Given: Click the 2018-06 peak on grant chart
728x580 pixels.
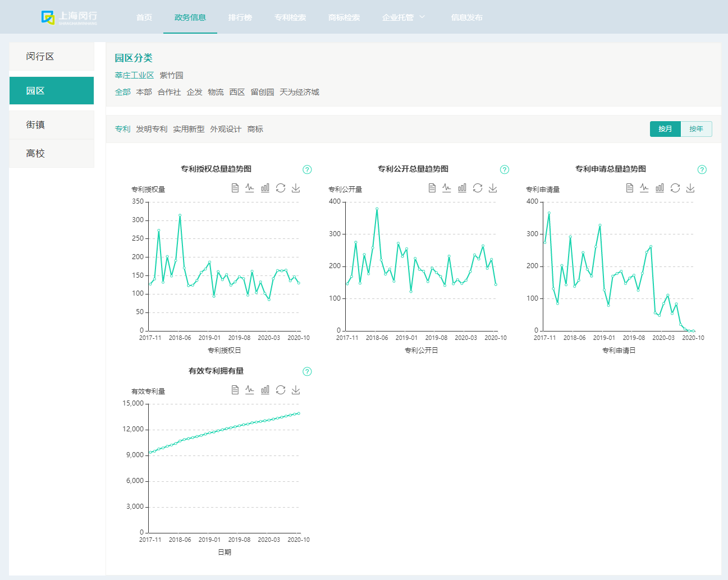Looking at the screenshot, I should [x=180, y=215].
